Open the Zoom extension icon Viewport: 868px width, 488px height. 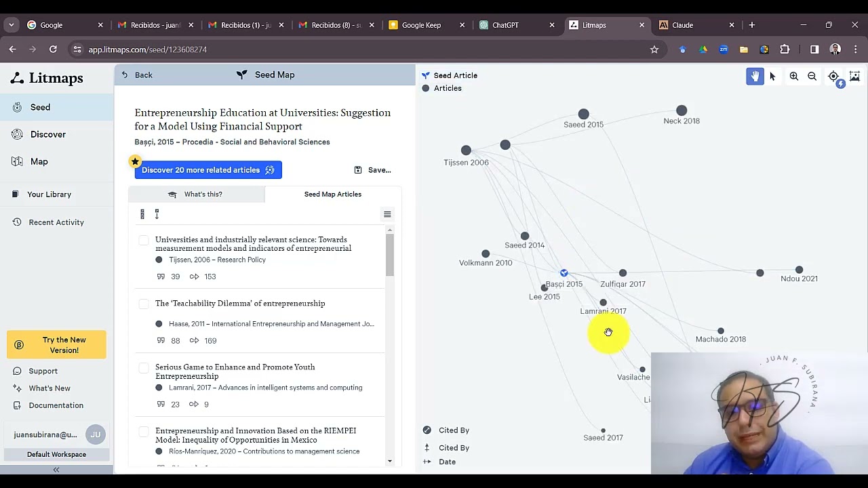coord(724,49)
